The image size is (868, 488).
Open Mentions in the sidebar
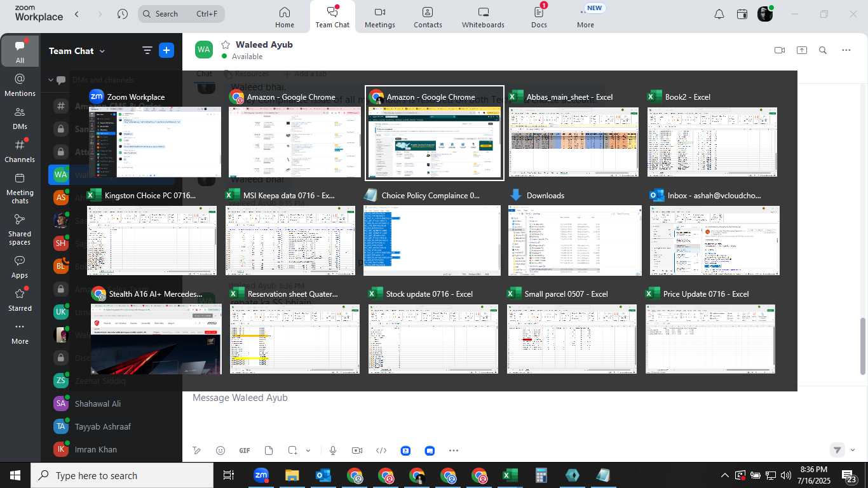tap(20, 85)
